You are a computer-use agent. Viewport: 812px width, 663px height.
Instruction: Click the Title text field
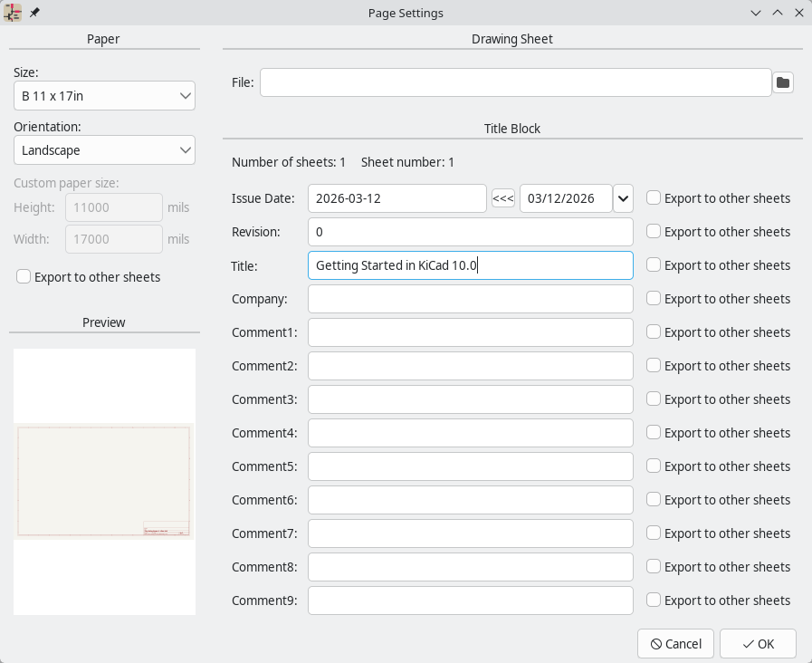pos(470,265)
